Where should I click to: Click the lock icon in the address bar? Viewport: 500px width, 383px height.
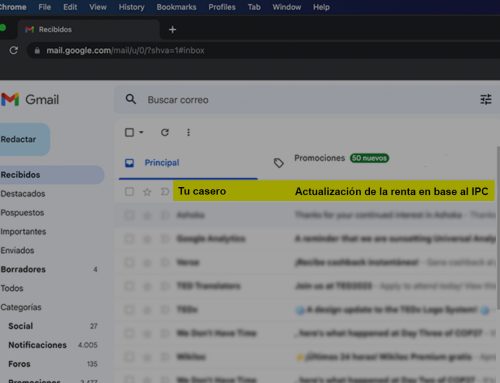click(x=37, y=50)
